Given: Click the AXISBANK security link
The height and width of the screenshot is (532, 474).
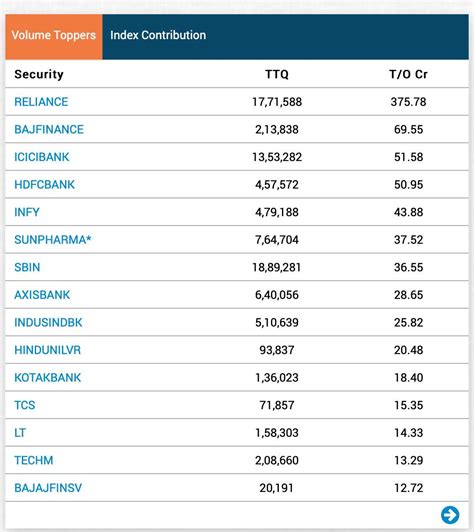Looking at the screenshot, I should pyautogui.click(x=42, y=295).
